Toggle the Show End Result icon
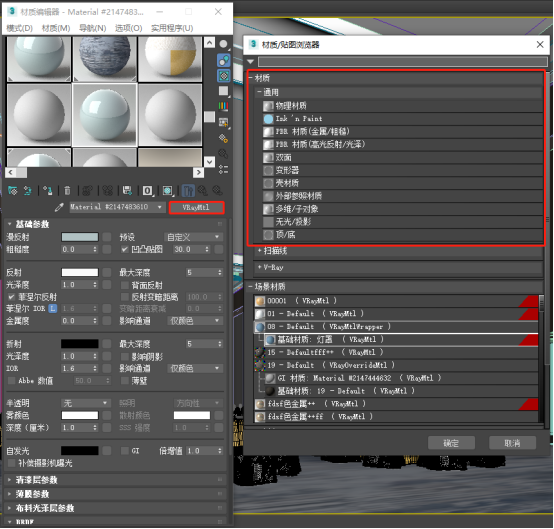Image resolution: width=554 pixels, height=529 pixels. pyautogui.click(x=188, y=191)
